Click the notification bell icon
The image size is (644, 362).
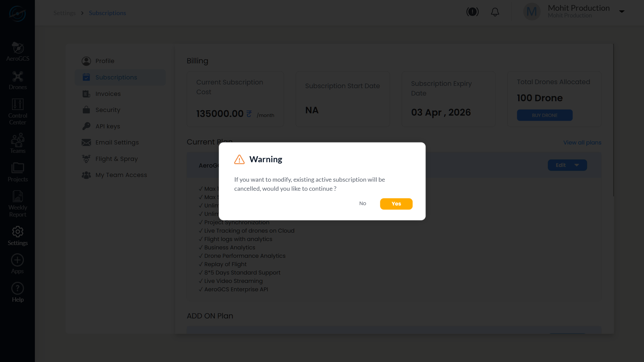click(495, 12)
